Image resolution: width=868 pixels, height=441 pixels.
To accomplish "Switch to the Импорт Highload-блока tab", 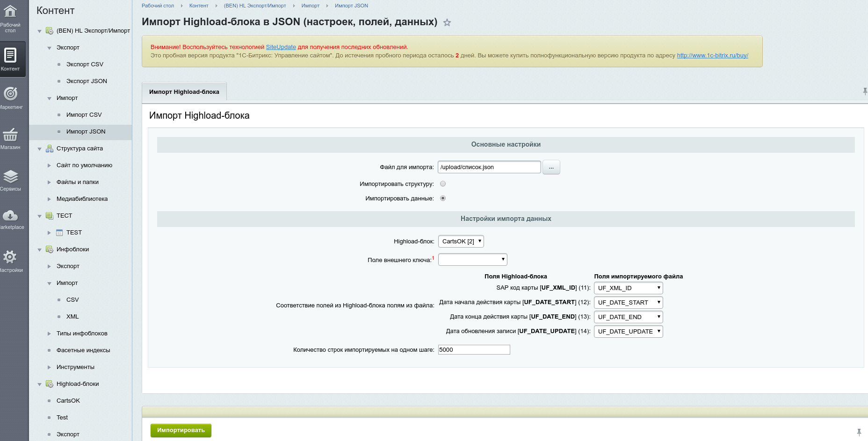I will (x=184, y=92).
